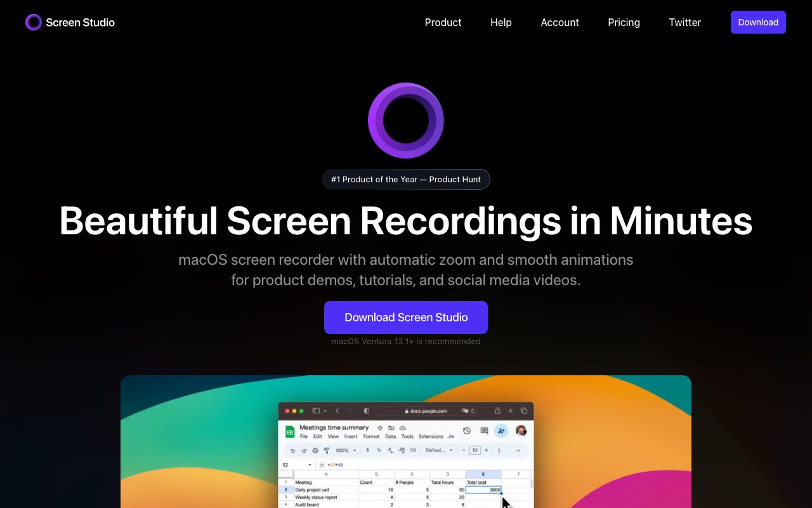Click the Screen Studio logo icon in header
This screenshot has width=812, height=508.
click(x=34, y=22)
